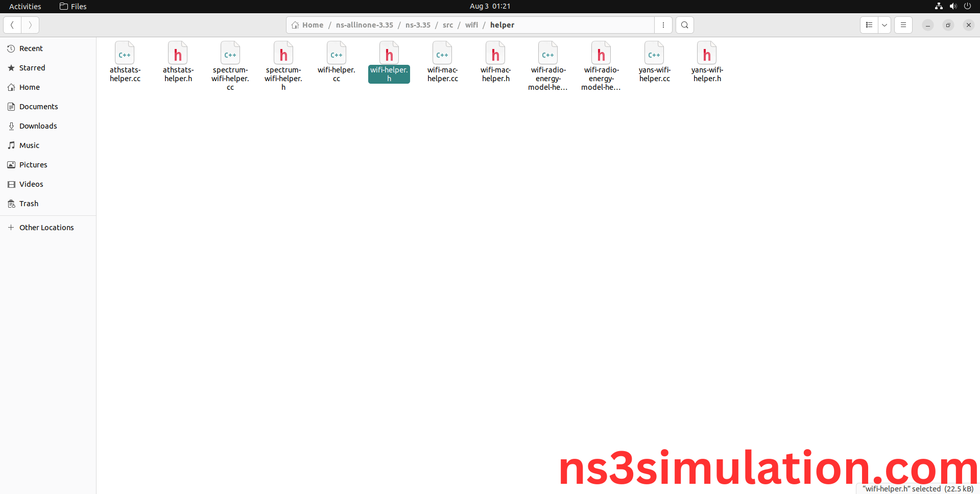Open the hamburger menu
Viewport: 980px width, 494px height.
pos(903,24)
